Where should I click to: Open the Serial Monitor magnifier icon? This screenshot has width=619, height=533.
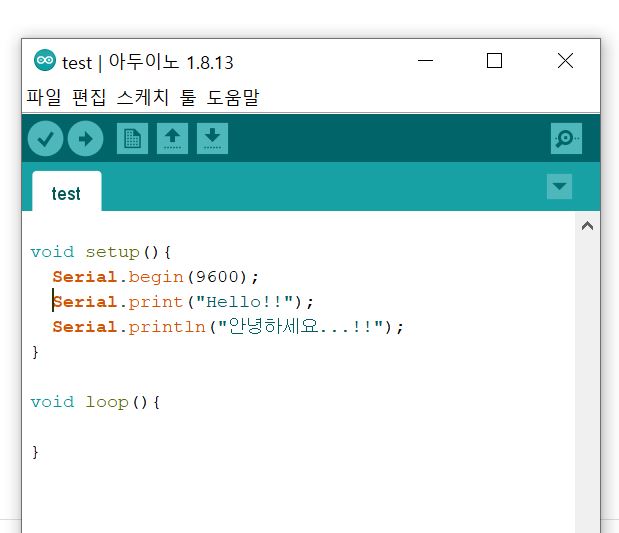coord(566,139)
